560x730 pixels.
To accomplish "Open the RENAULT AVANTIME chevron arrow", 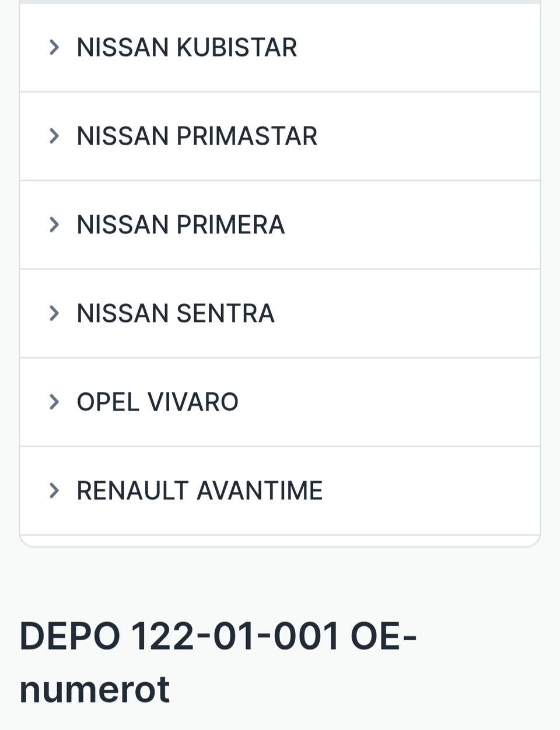I will 54,490.
